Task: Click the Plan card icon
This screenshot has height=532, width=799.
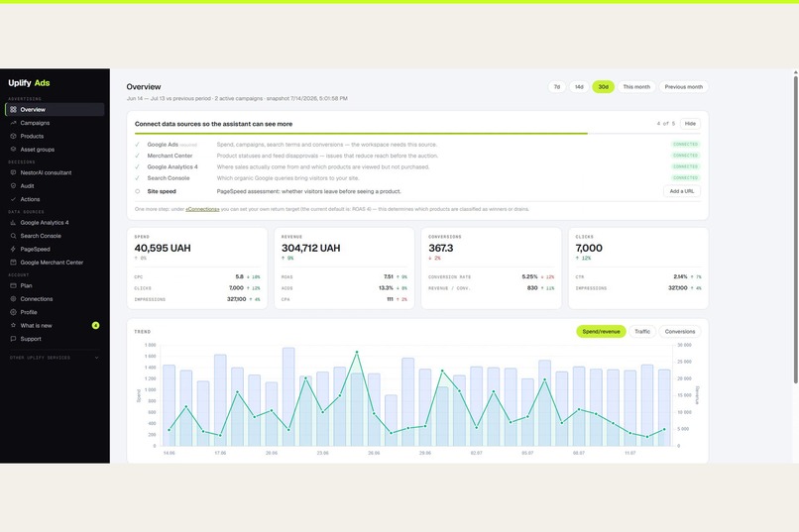Action: (13, 285)
